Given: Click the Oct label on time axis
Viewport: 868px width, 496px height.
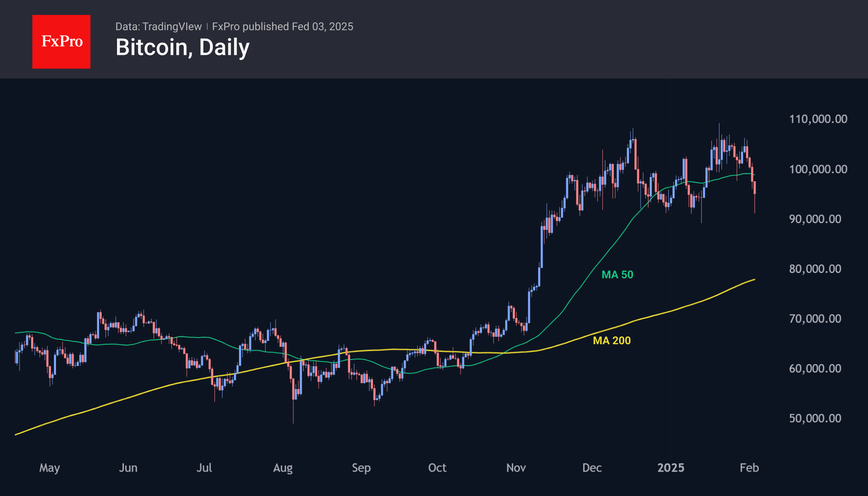Looking at the screenshot, I should point(437,468).
